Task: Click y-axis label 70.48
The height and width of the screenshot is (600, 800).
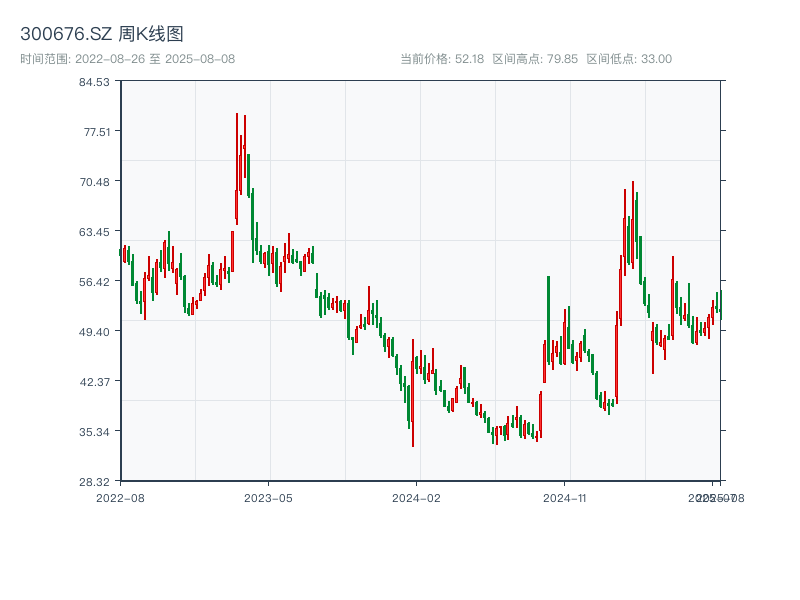Action: tap(94, 182)
